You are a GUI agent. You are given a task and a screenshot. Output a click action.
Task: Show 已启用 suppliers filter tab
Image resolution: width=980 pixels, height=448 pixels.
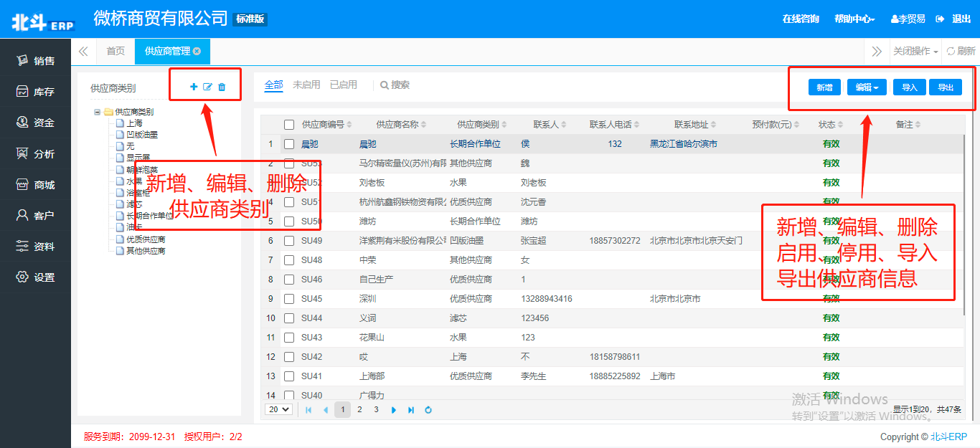click(344, 85)
